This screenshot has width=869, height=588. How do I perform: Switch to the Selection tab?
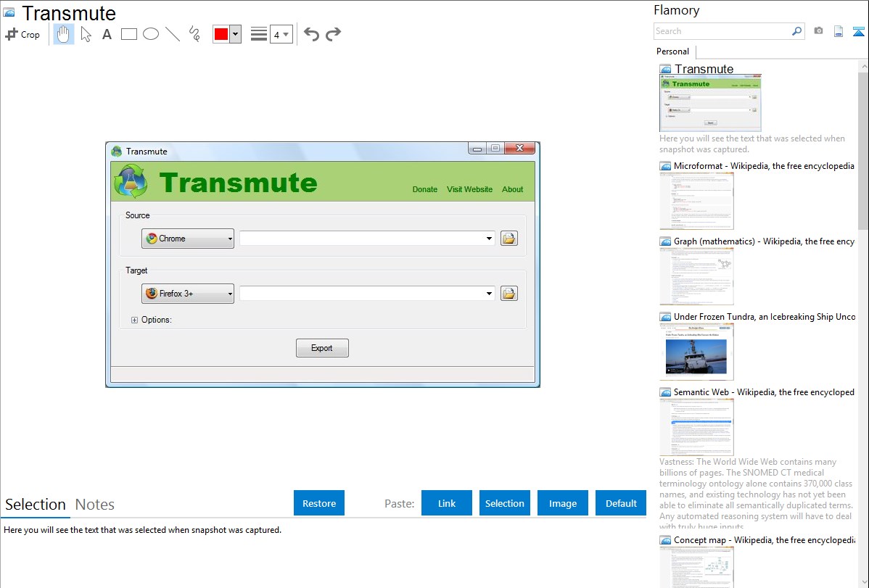36,505
